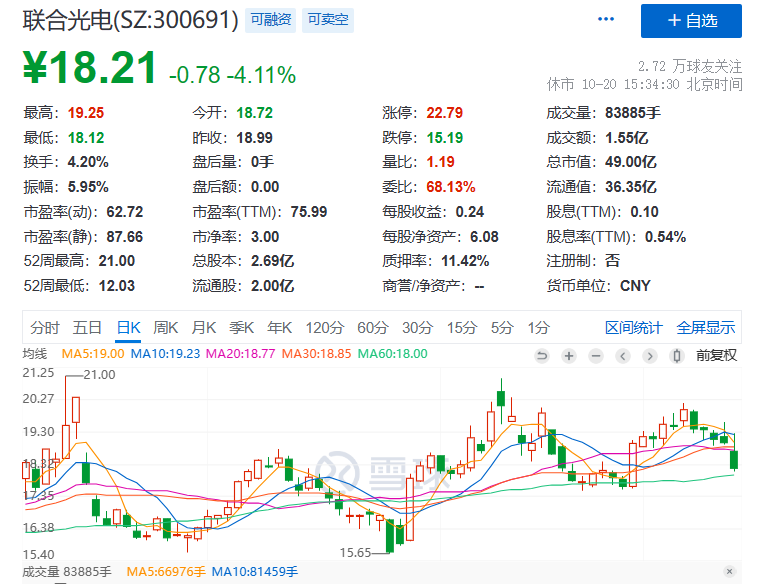The width and height of the screenshot is (762, 584).
Task: Click the 可卖空 short-selling tag
Action: [x=328, y=20]
